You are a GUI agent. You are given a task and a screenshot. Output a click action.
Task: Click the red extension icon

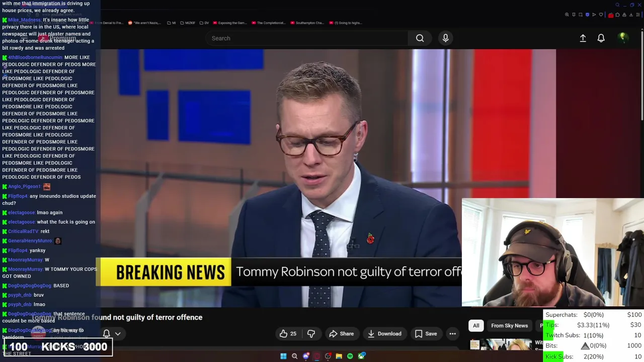pyautogui.click(x=611, y=15)
